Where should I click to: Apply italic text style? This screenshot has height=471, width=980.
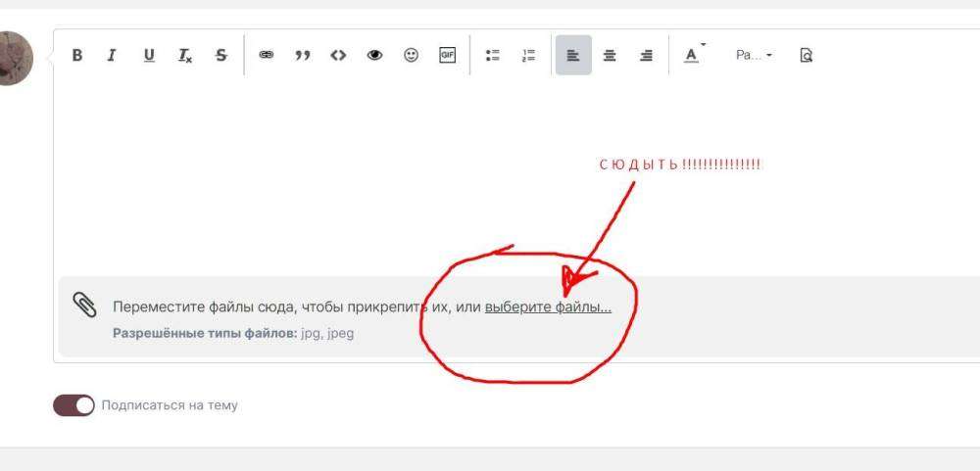pyautogui.click(x=112, y=56)
